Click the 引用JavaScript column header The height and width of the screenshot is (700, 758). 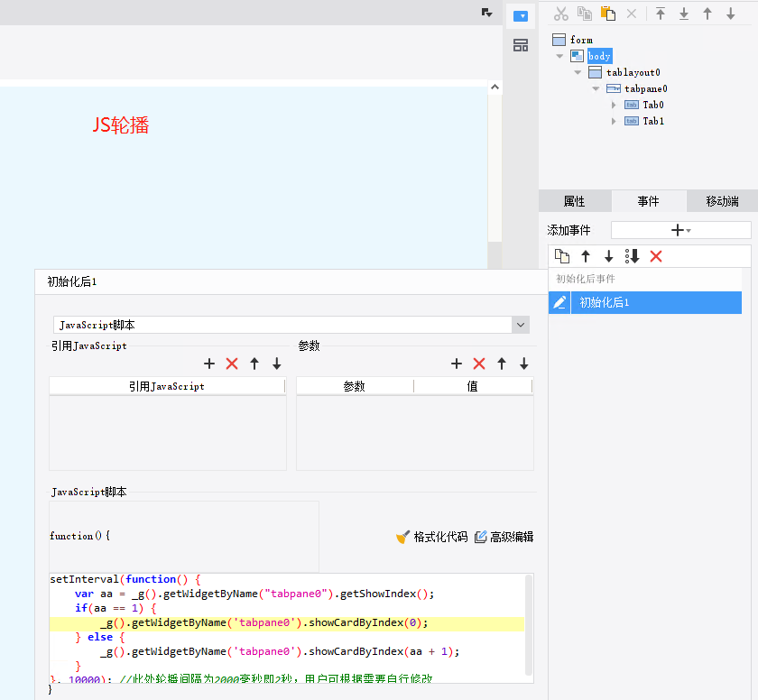click(x=167, y=386)
